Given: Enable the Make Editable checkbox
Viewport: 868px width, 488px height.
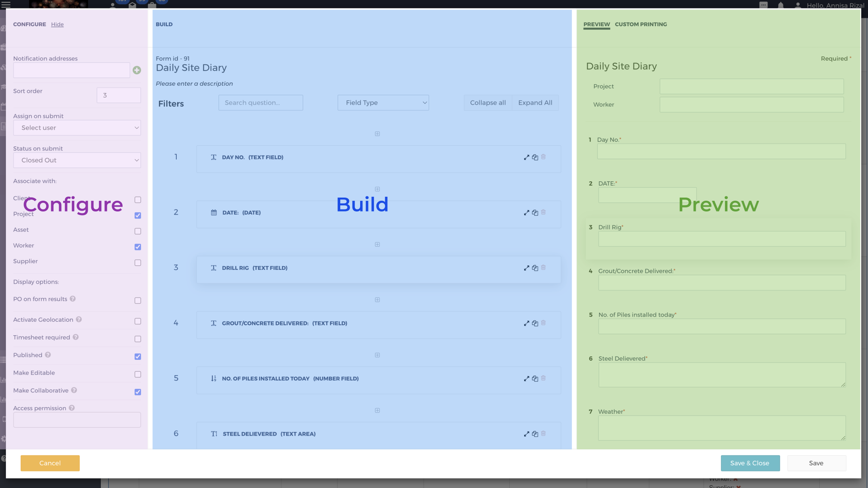Looking at the screenshot, I should [x=138, y=374].
